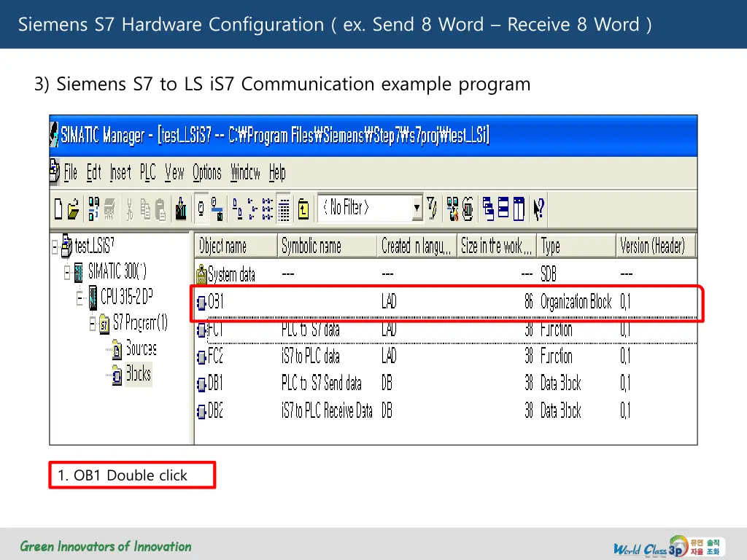Click the SIMATIC Manager title bar icon

[54, 135]
